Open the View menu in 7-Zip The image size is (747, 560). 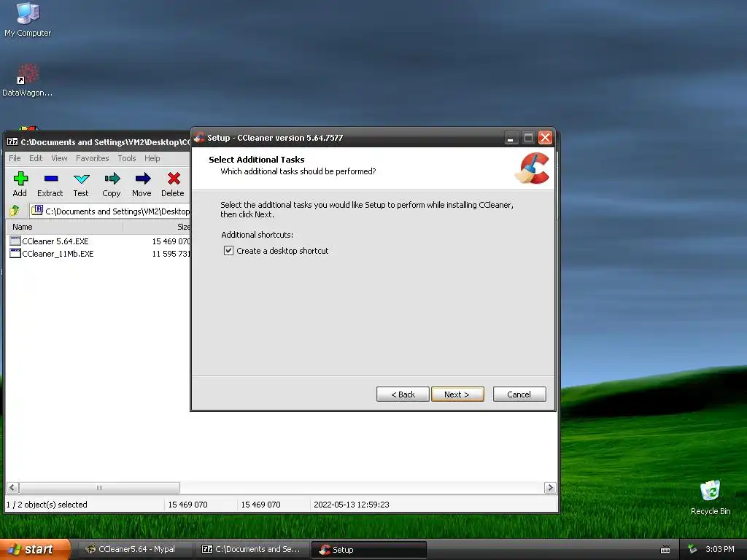tap(59, 158)
